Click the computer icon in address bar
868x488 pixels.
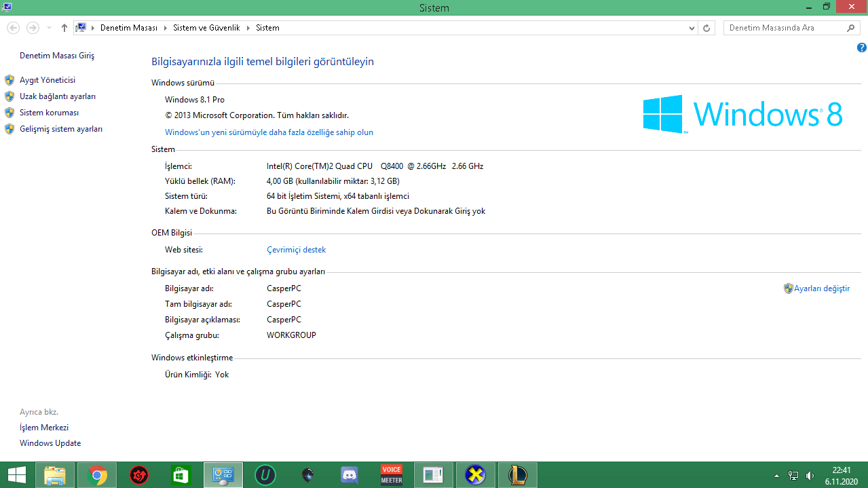(81, 28)
